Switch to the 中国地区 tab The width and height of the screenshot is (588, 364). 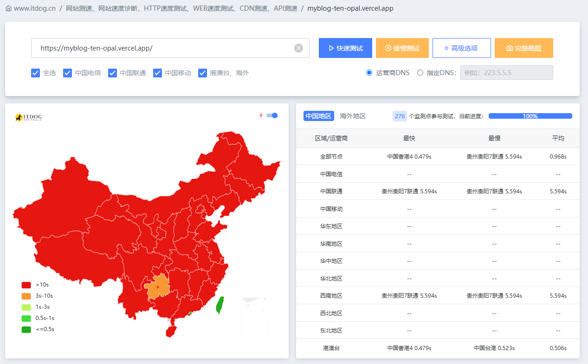click(x=319, y=116)
